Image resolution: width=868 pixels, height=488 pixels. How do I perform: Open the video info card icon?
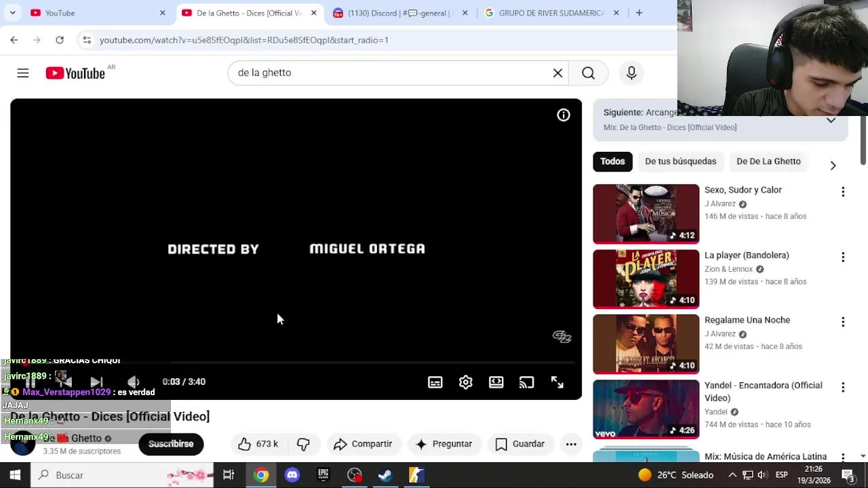point(564,115)
